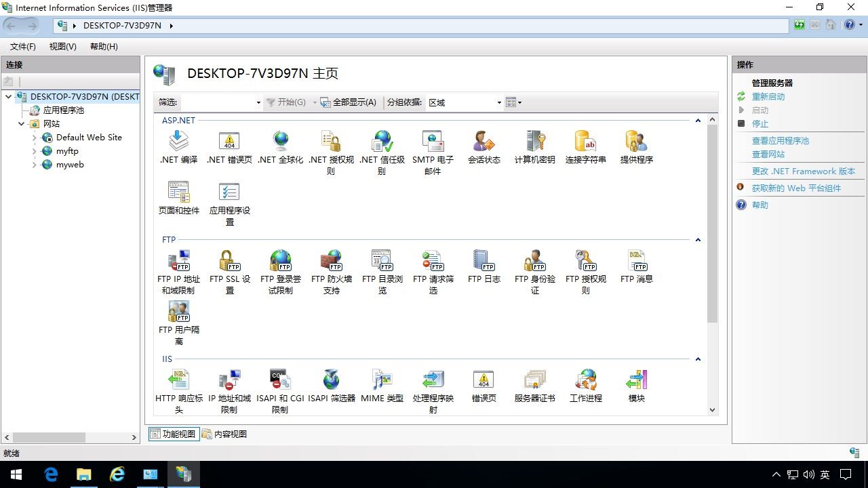Open 查看网站 link
The height and width of the screenshot is (488, 868).
click(768, 155)
